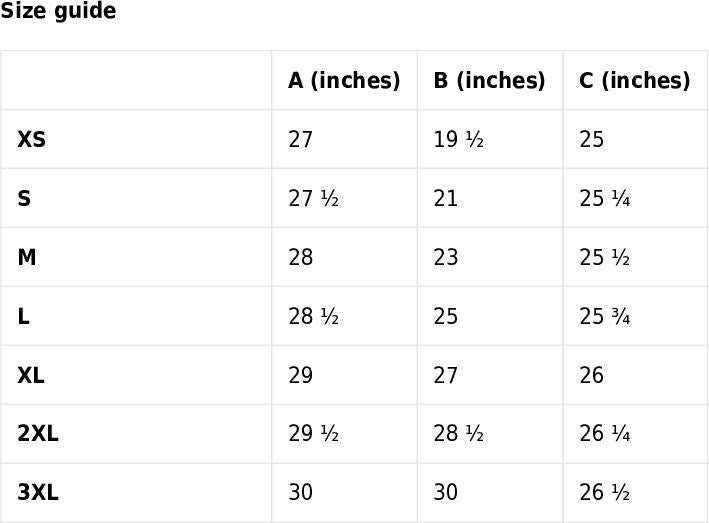The image size is (709, 523).
Task: Click the empty top-left header cell
Action: tap(136, 80)
